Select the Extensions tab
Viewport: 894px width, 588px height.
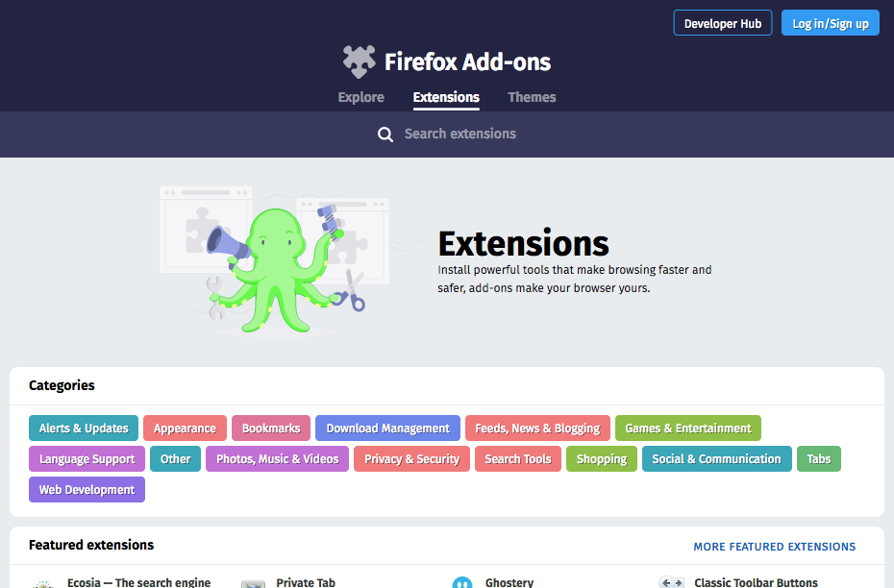(446, 97)
